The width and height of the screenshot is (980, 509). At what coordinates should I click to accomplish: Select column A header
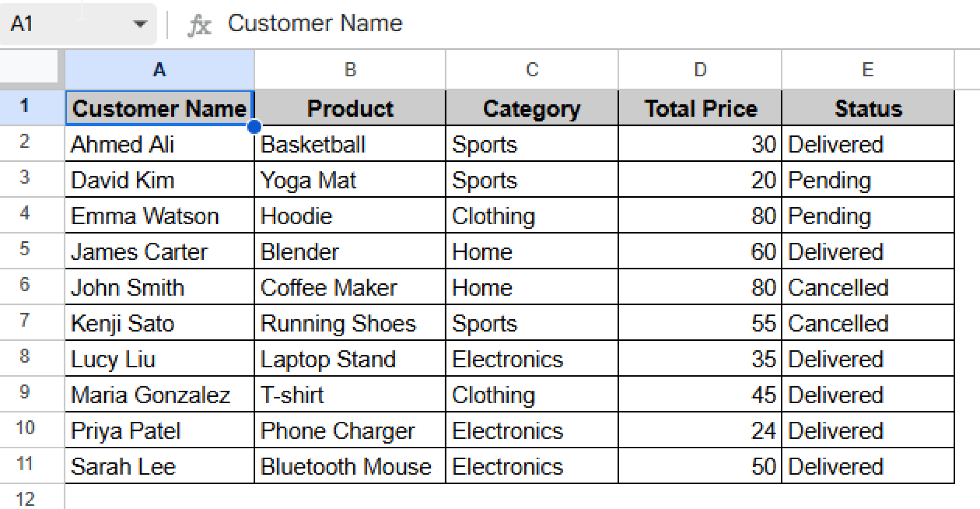click(x=158, y=69)
